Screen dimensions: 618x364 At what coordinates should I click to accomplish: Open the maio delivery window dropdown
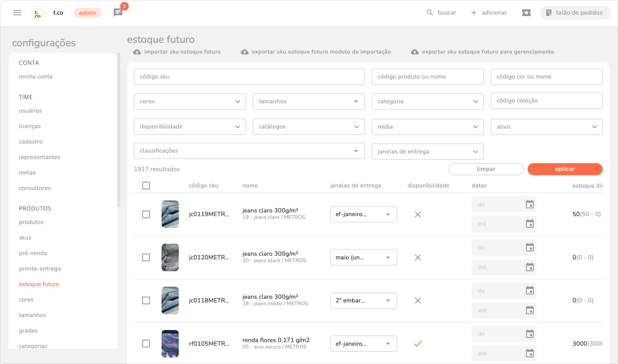click(x=363, y=257)
